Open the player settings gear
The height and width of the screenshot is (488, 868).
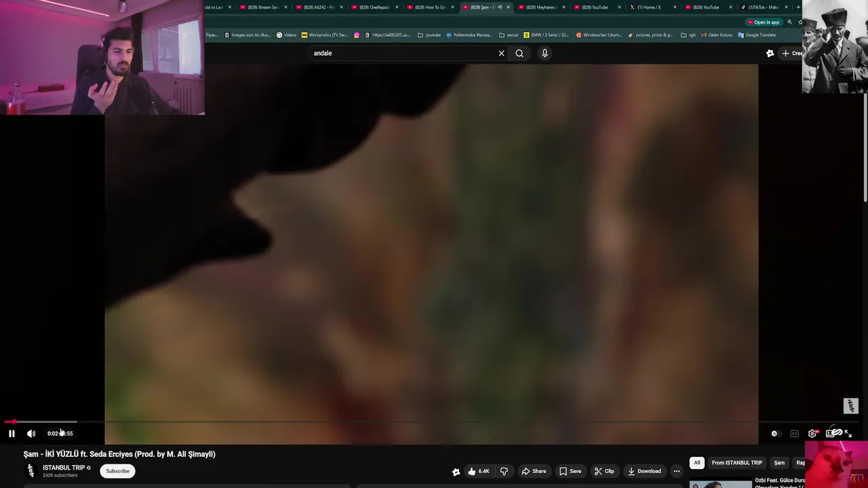(812, 434)
